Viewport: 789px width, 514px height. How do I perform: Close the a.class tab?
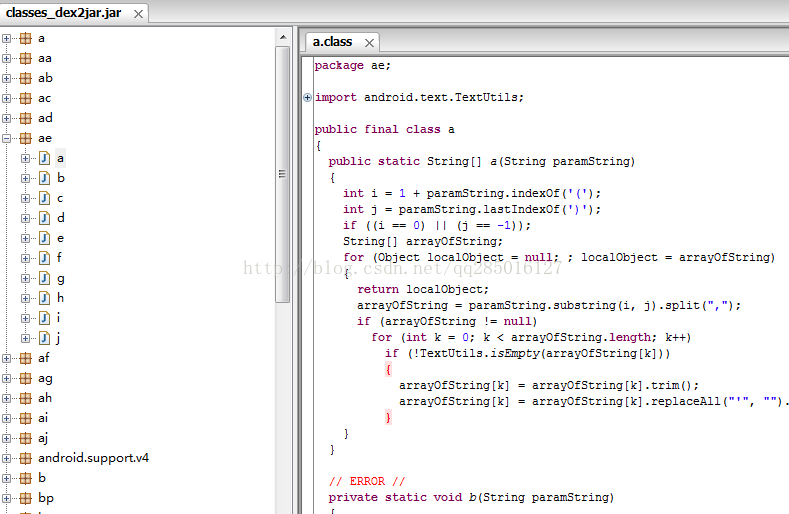[369, 43]
